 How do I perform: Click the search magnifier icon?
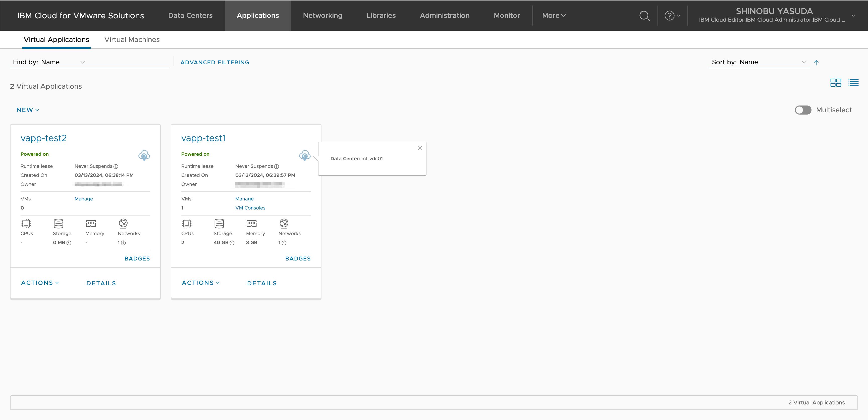(x=644, y=16)
